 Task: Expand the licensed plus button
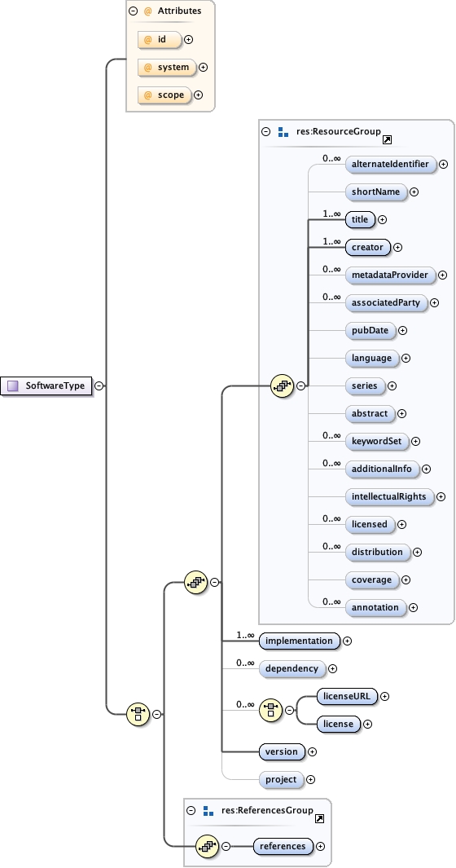[402, 524]
